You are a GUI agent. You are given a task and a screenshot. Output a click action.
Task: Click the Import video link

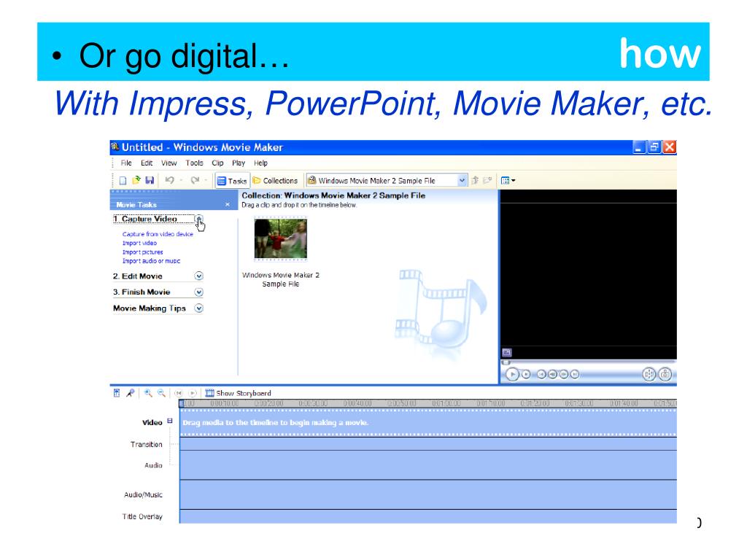click(x=139, y=243)
